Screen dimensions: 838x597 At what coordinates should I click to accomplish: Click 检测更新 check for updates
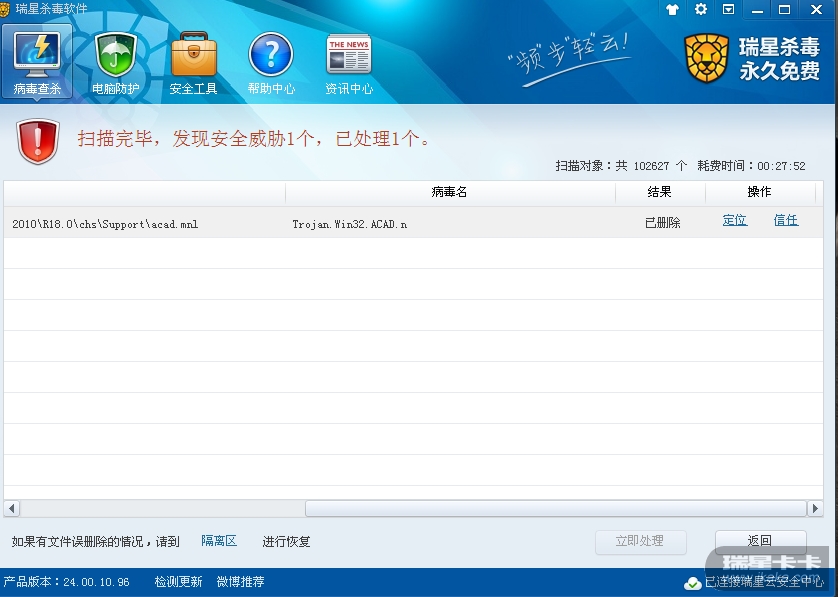(x=179, y=582)
